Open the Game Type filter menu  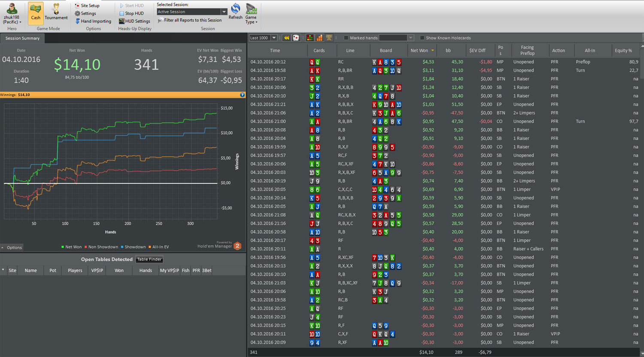click(251, 14)
